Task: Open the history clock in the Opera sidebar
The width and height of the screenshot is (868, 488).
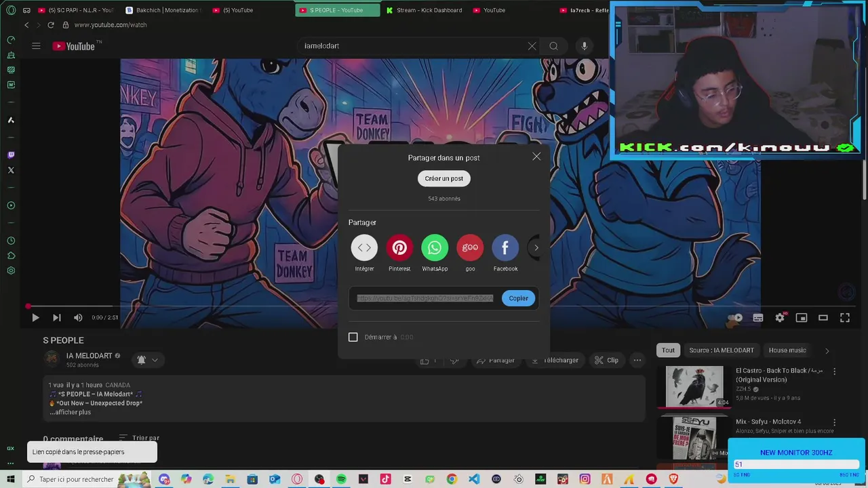Action: point(11,241)
